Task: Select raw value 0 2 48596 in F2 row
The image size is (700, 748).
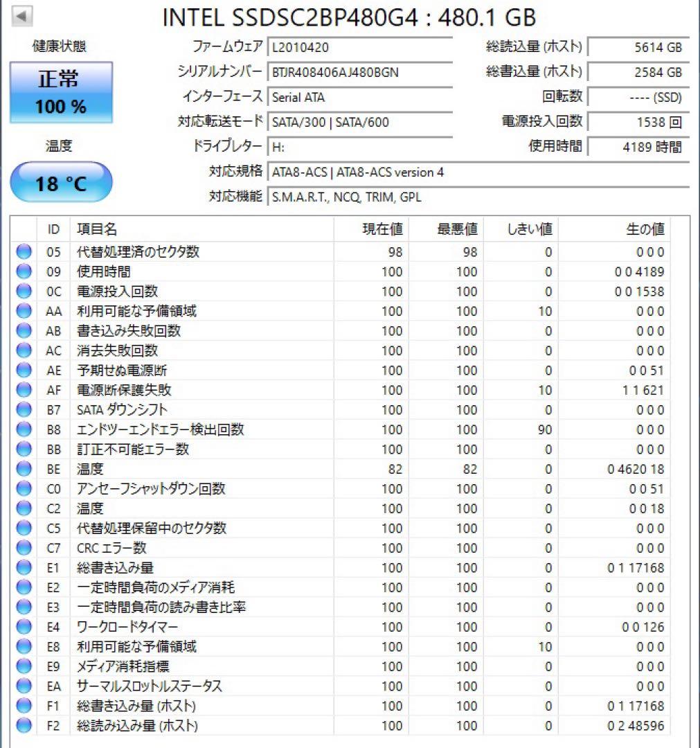Action: [x=636, y=726]
